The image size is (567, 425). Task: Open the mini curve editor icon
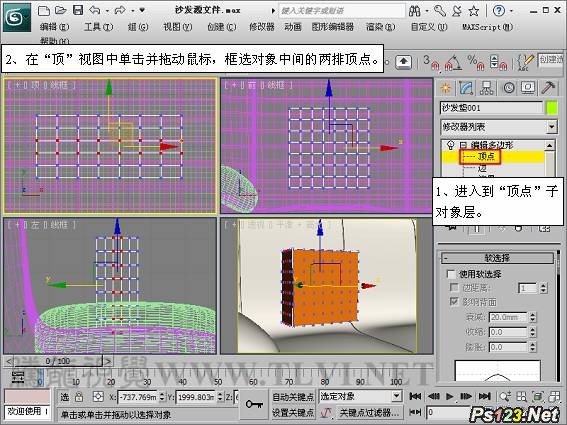(x=17, y=377)
